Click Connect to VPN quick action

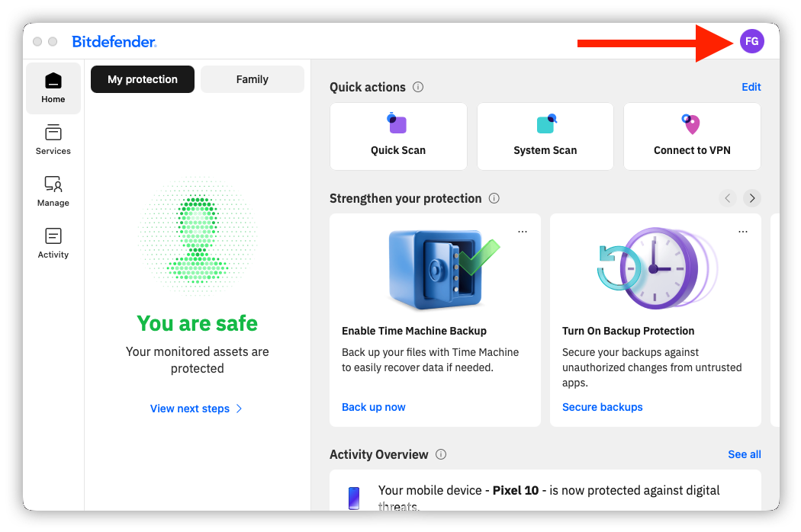692,136
